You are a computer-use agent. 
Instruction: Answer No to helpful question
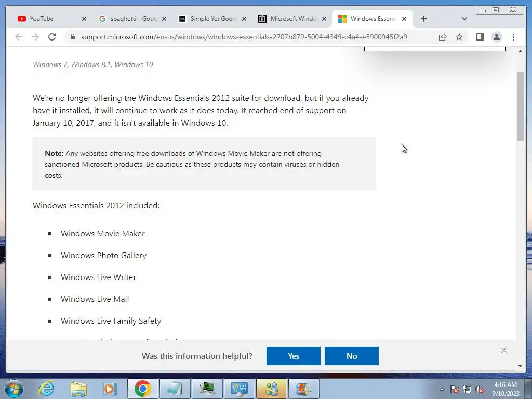click(x=352, y=356)
